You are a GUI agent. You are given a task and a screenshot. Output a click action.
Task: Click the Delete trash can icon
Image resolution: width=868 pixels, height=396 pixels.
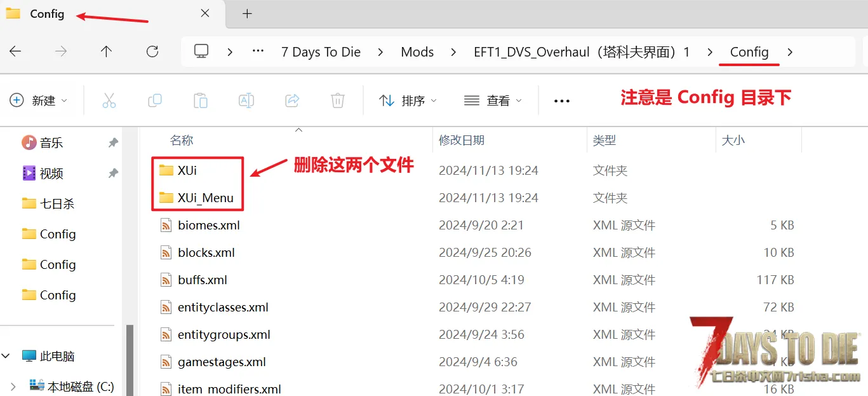(338, 100)
